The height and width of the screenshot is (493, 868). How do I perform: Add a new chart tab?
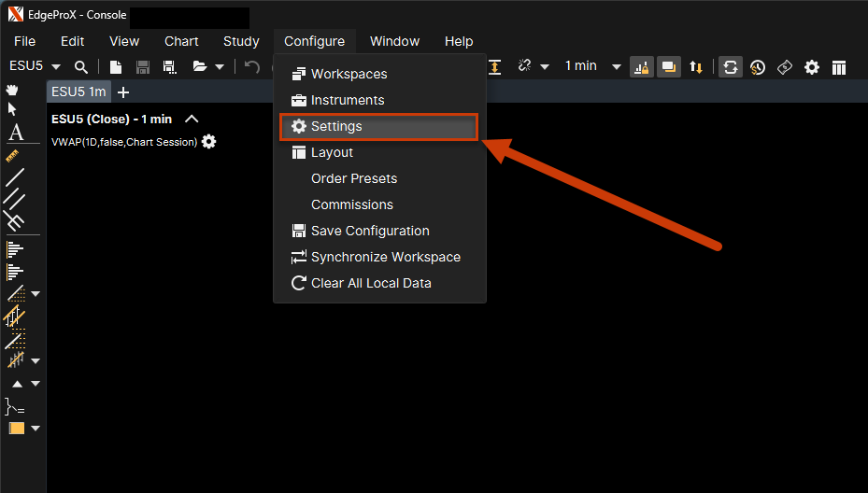click(x=123, y=92)
